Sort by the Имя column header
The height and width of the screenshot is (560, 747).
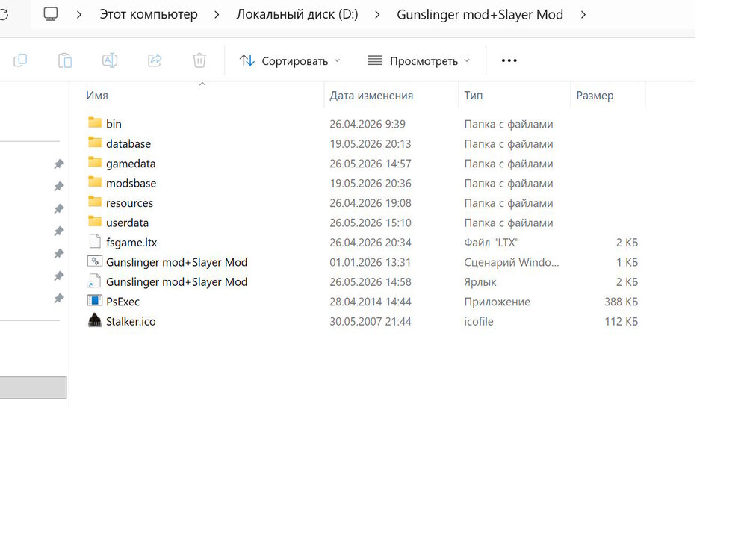coord(97,96)
